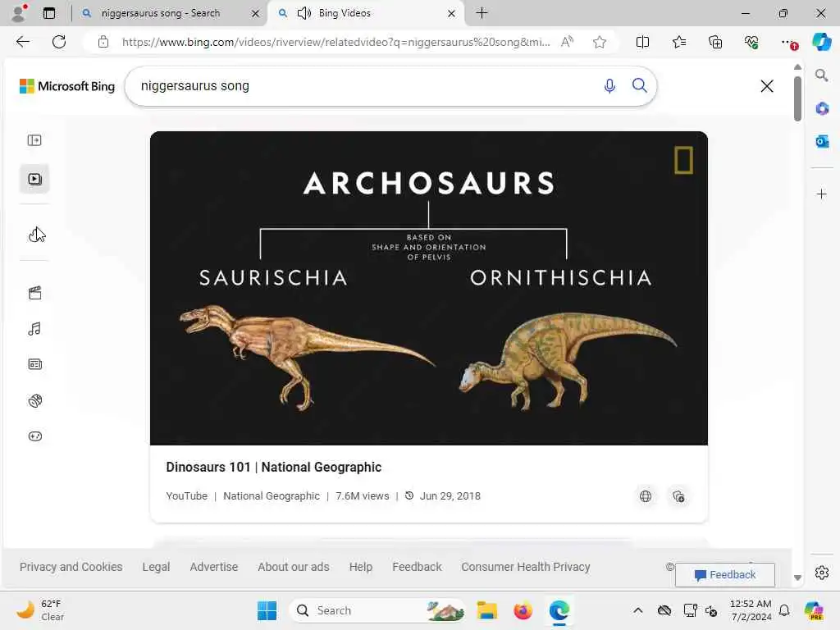The width and height of the screenshot is (840, 630).
Task: Open Edge sidebar search
Action: tap(821, 75)
